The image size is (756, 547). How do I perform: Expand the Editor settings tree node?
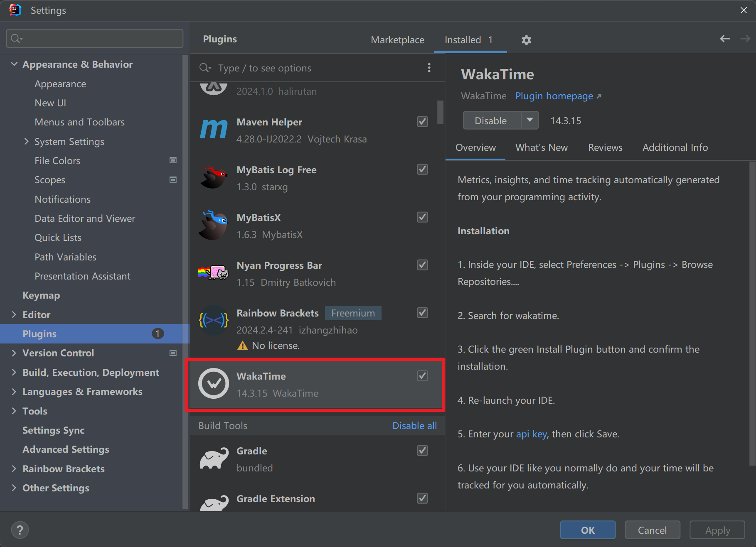click(14, 315)
